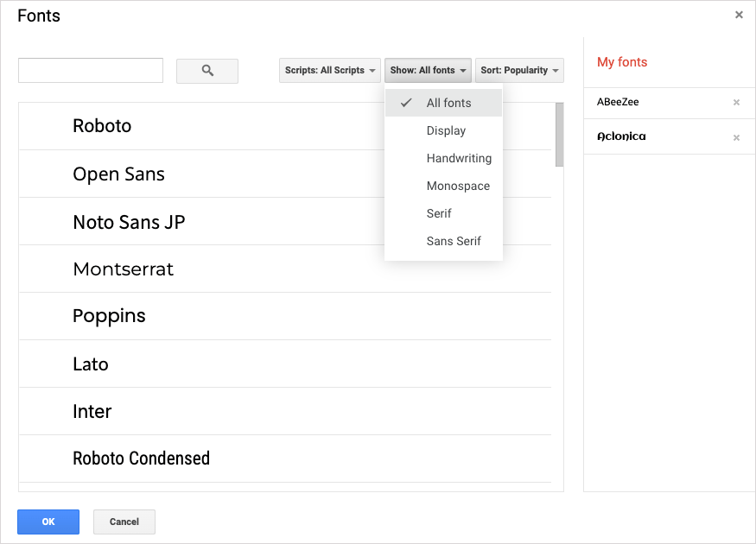Open the Sort: Popularity dropdown
This screenshot has width=756, height=544.
(519, 70)
